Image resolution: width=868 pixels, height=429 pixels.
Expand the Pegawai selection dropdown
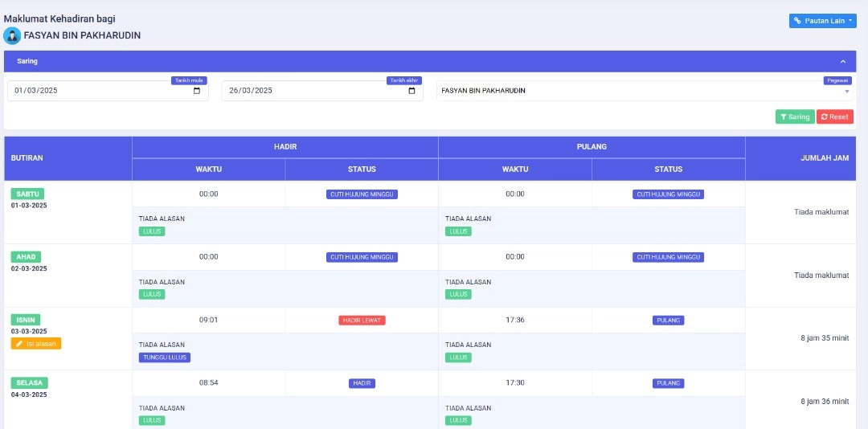click(846, 92)
